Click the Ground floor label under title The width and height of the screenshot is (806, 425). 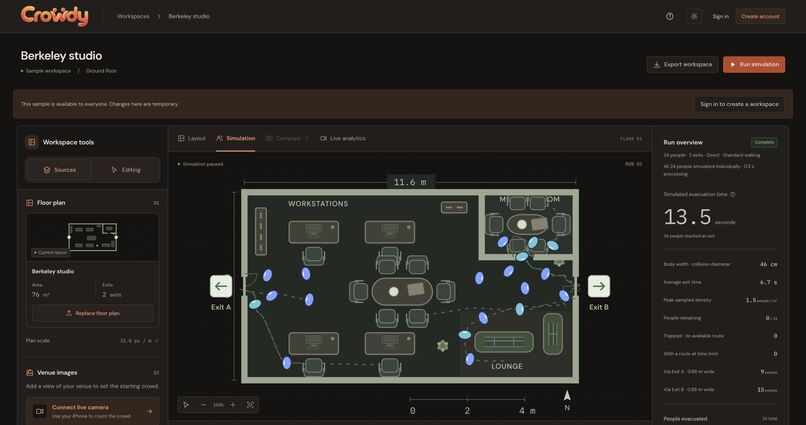[x=101, y=71]
